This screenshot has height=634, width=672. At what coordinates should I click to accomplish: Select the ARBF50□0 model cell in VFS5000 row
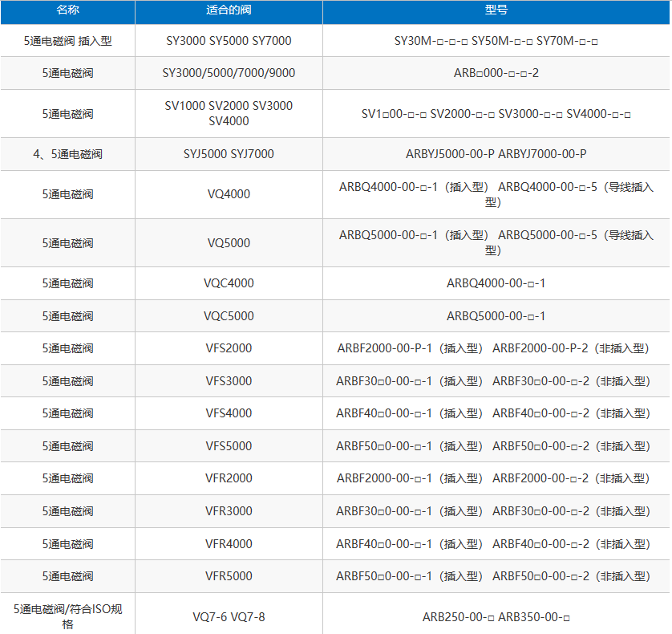point(496,446)
